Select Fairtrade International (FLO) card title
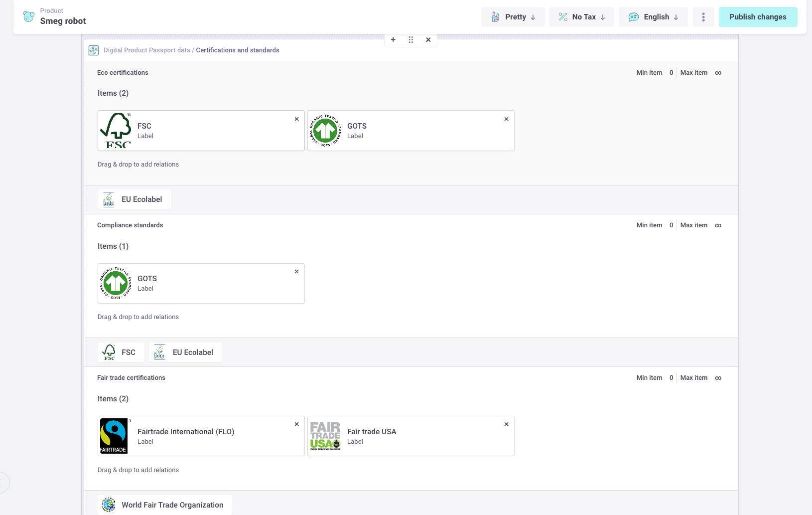The image size is (812, 515). pyautogui.click(x=186, y=432)
